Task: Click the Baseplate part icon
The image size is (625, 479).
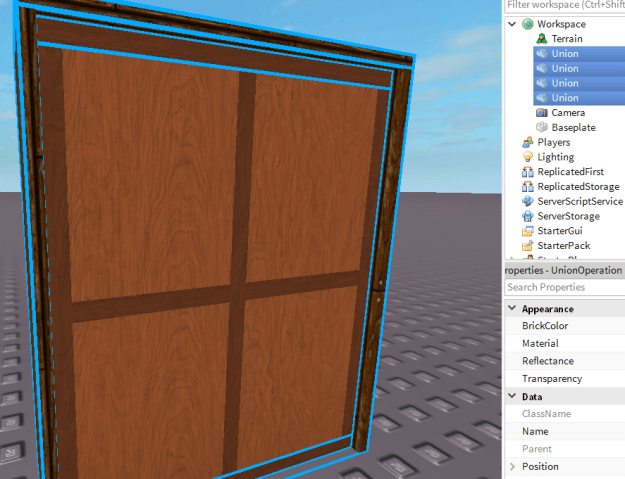Action: tap(542, 128)
